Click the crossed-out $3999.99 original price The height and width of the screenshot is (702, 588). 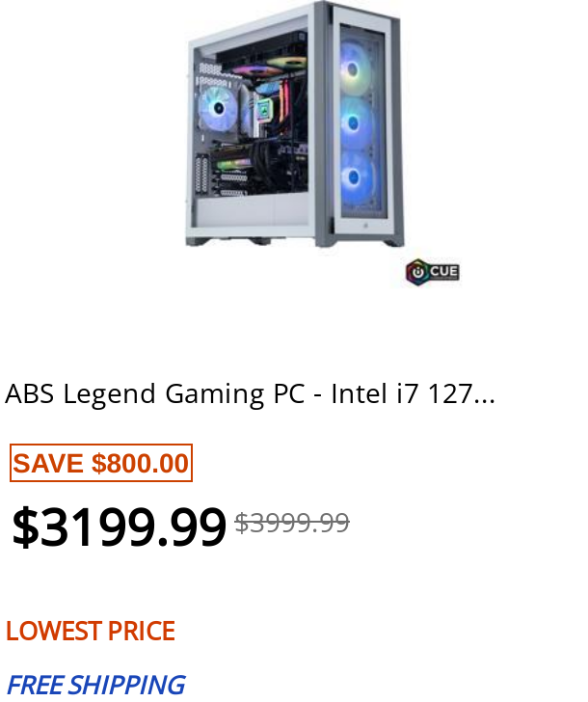[x=292, y=523]
